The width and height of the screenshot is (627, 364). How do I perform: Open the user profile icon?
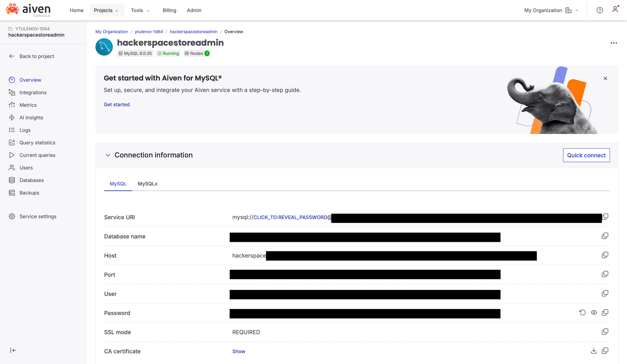[615, 9]
